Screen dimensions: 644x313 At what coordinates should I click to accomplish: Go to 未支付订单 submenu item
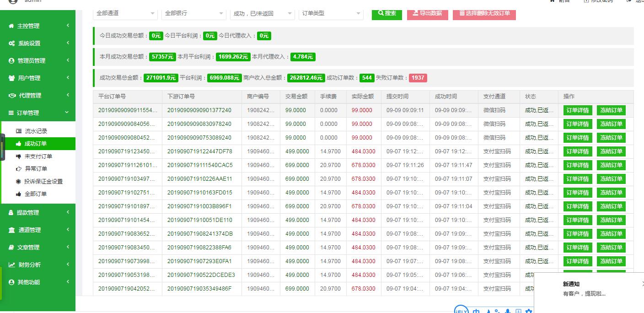pos(38,156)
